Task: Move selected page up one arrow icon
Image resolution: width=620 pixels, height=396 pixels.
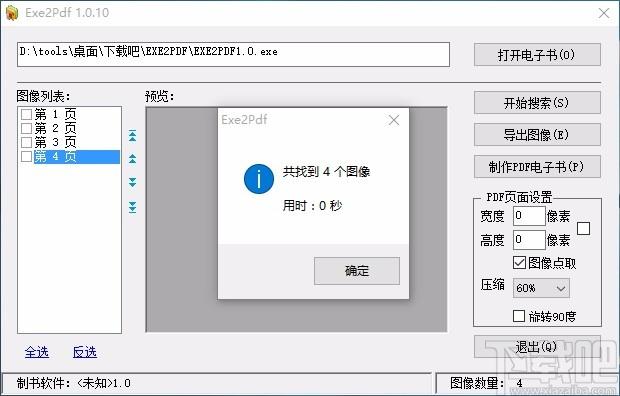Action: 132,159
